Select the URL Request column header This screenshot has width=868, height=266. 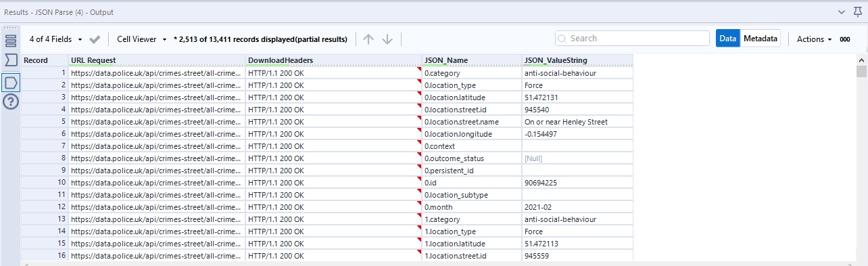click(157, 60)
